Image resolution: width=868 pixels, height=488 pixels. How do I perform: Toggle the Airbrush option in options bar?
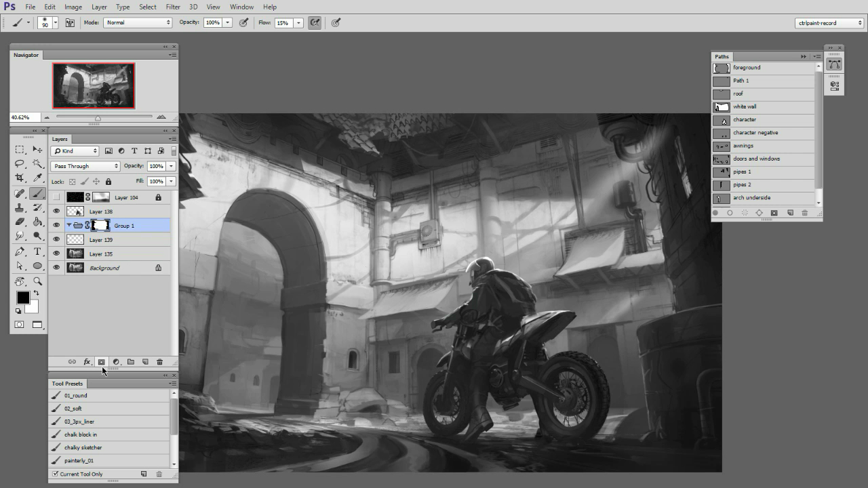[315, 22]
